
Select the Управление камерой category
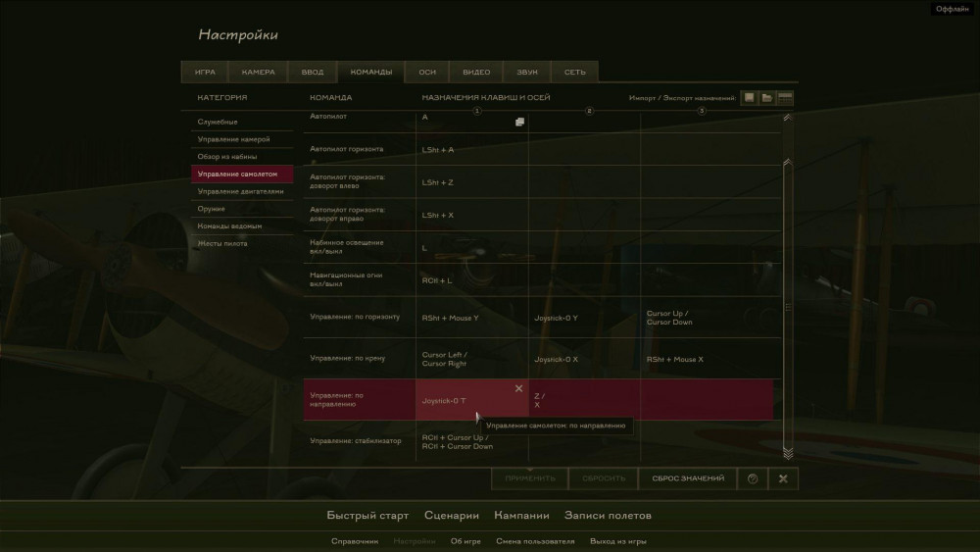[x=242, y=139]
